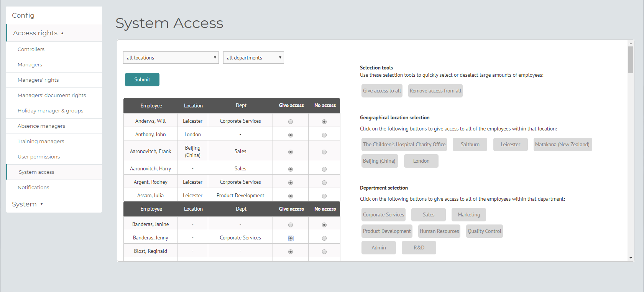This screenshot has width=644, height=292.
Task: Click employee name Banderas, Jenny
Action: 151,238
